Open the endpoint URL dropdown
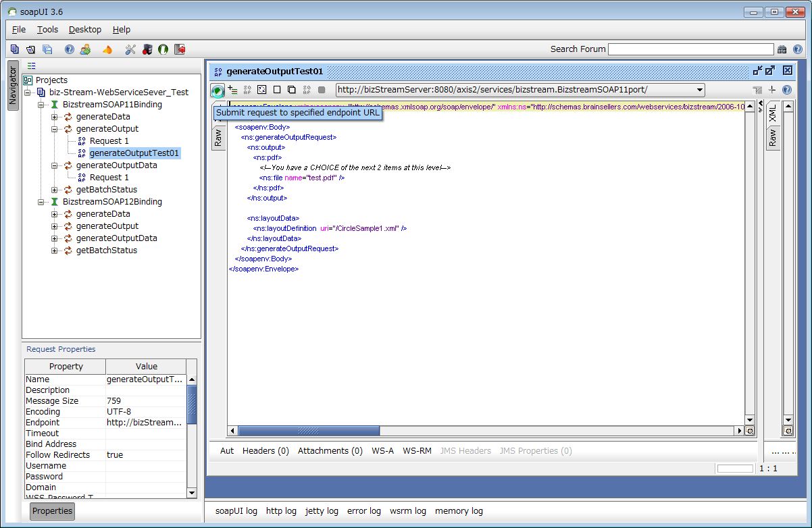The image size is (812, 528). (x=699, y=90)
